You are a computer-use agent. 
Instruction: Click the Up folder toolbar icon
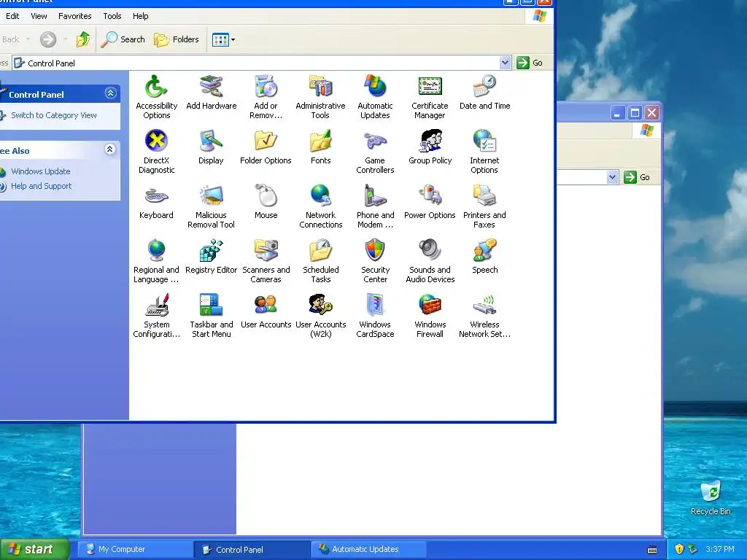83,39
